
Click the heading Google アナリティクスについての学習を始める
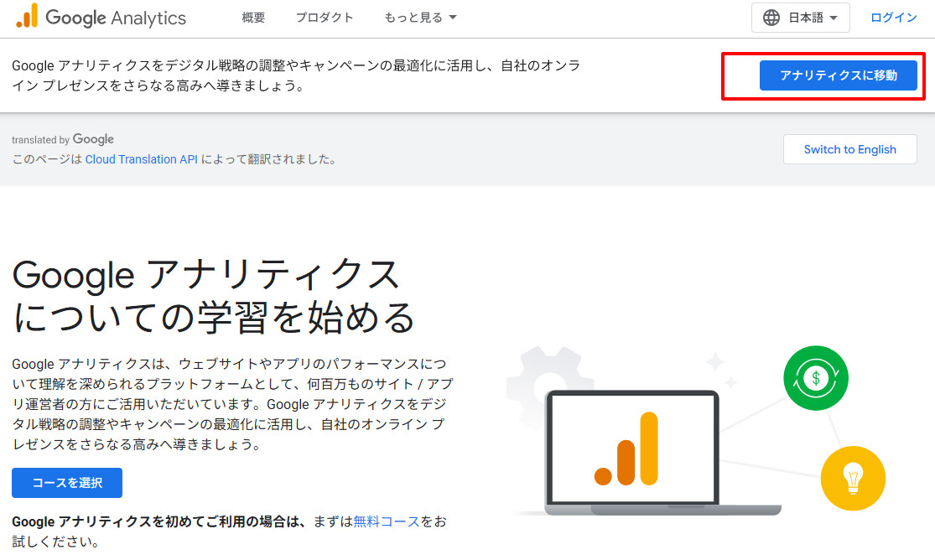point(214,296)
